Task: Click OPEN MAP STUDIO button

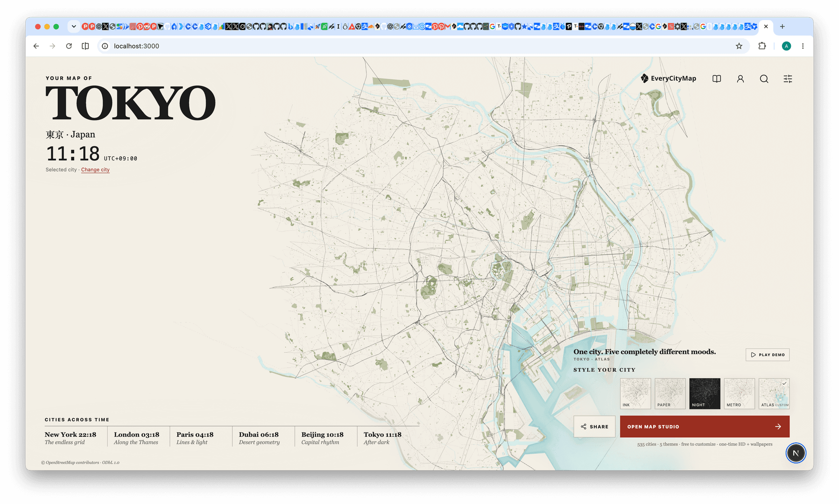Action: pyautogui.click(x=705, y=427)
